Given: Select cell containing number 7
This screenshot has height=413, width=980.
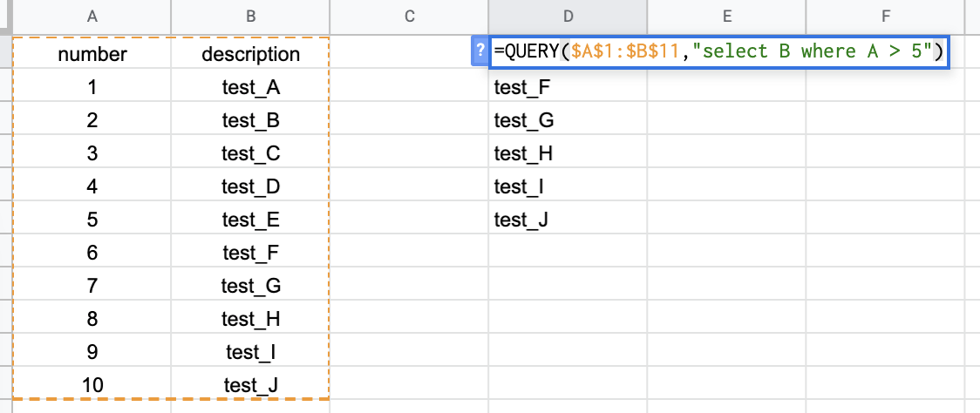Looking at the screenshot, I should tap(92, 286).
